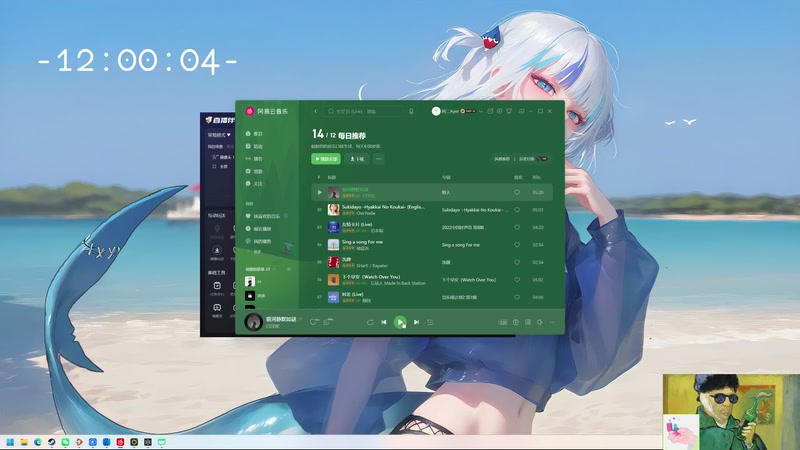The height and width of the screenshot is (450, 800).
Task: Open the first playlist thumbnail in sidebar
Action: 250,281
